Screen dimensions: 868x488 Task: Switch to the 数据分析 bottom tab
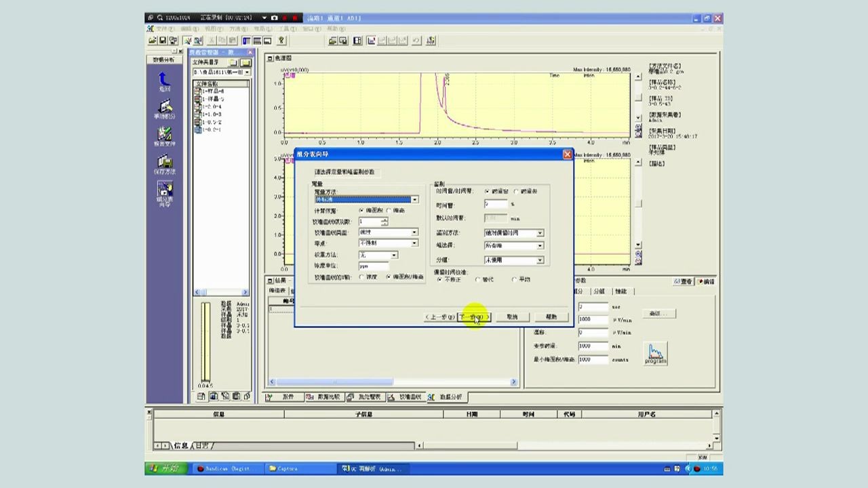tap(446, 397)
